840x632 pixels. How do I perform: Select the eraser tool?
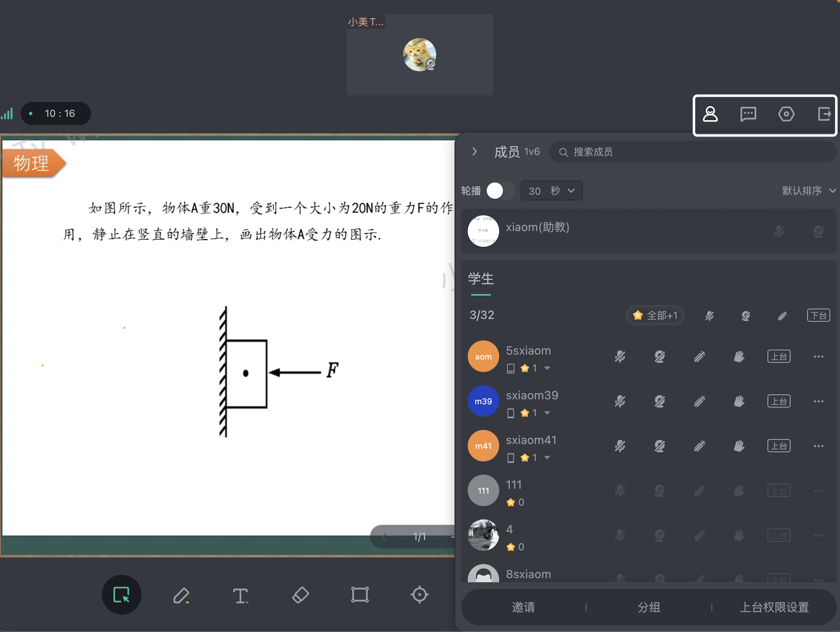pyautogui.click(x=301, y=595)
